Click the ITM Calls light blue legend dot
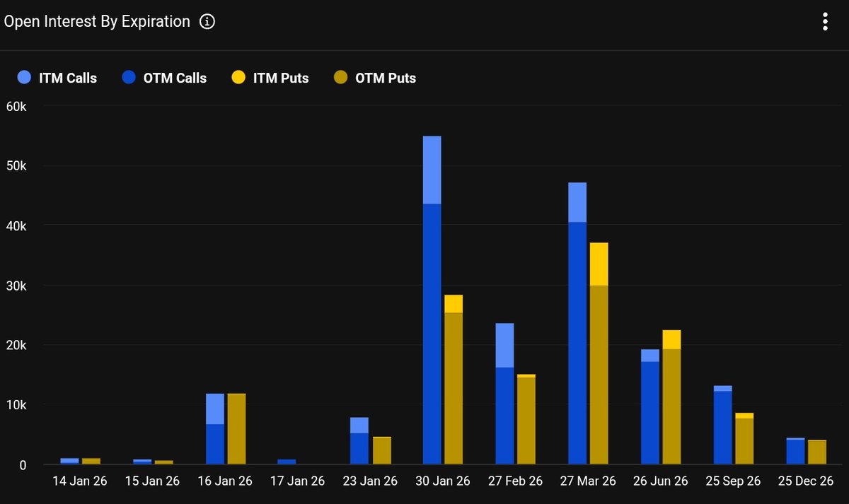The image size is (849, 504). (x=24, y=78)
